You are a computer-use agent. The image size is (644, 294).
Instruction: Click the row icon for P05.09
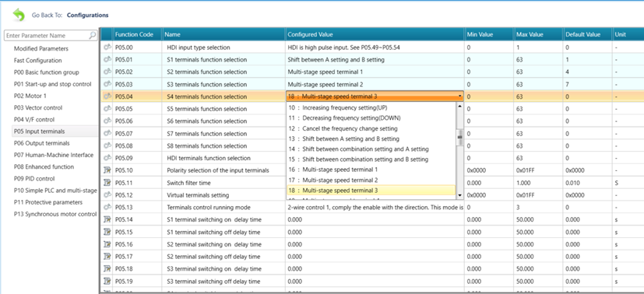[107, 158]
